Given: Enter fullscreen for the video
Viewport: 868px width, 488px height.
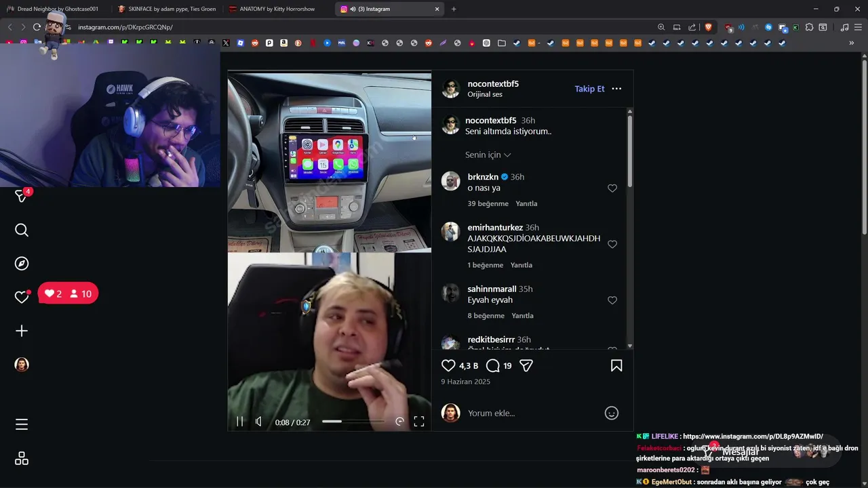Looking at the screenshot, I should [x=419, y=422].
